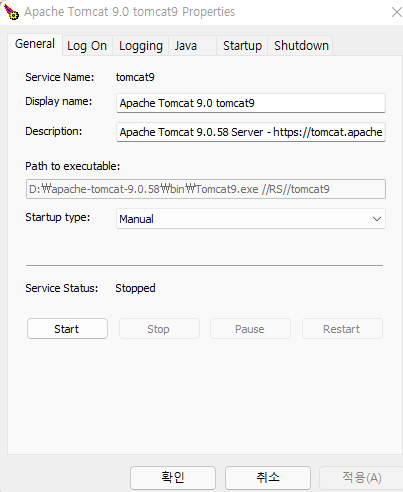Cancel with the 취소 button

click(268, 478)
